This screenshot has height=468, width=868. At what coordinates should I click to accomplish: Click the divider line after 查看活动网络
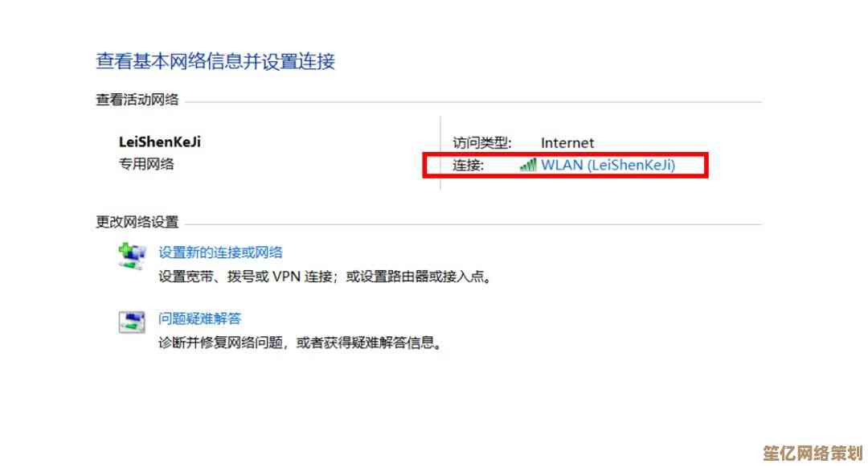point(474,102)
